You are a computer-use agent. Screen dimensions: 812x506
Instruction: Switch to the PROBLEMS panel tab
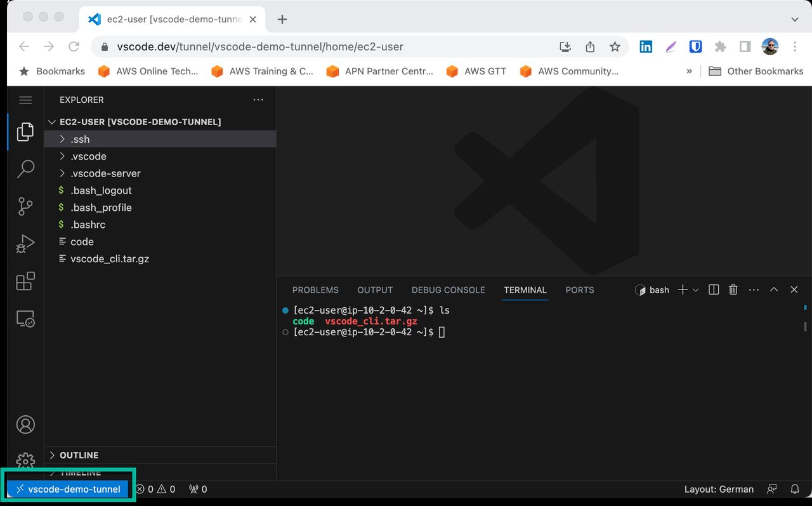click(x=315, y=290)
